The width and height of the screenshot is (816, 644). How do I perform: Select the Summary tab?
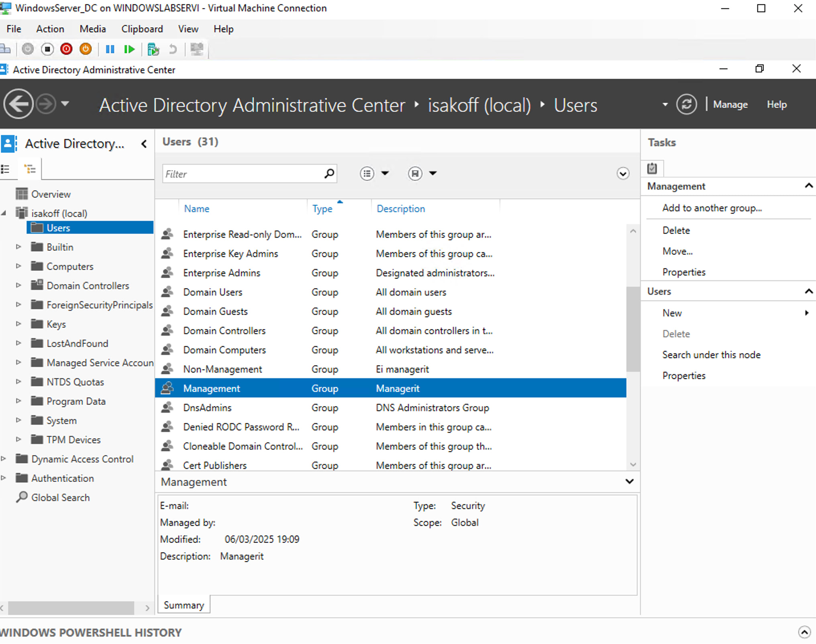184,605
